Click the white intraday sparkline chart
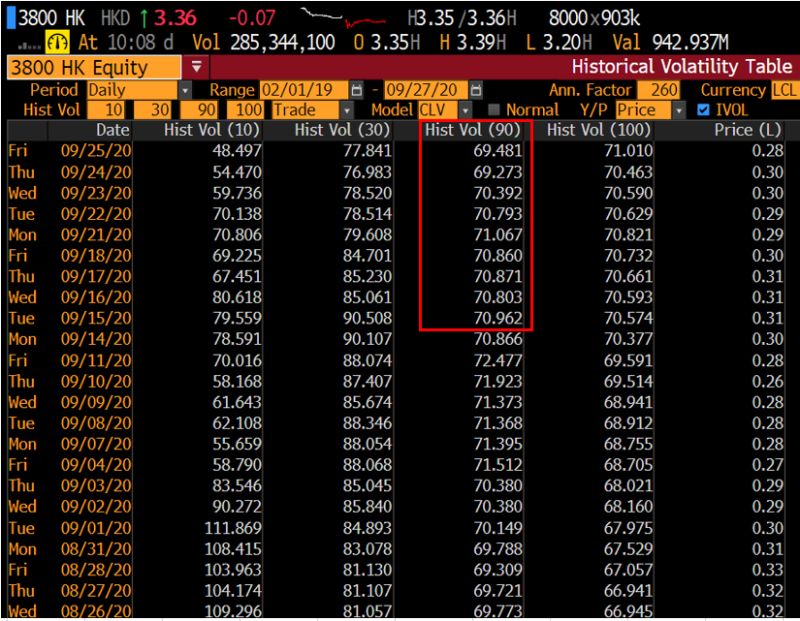The height and width of the screenshot is (621, 800). click(x=320, y=16)
